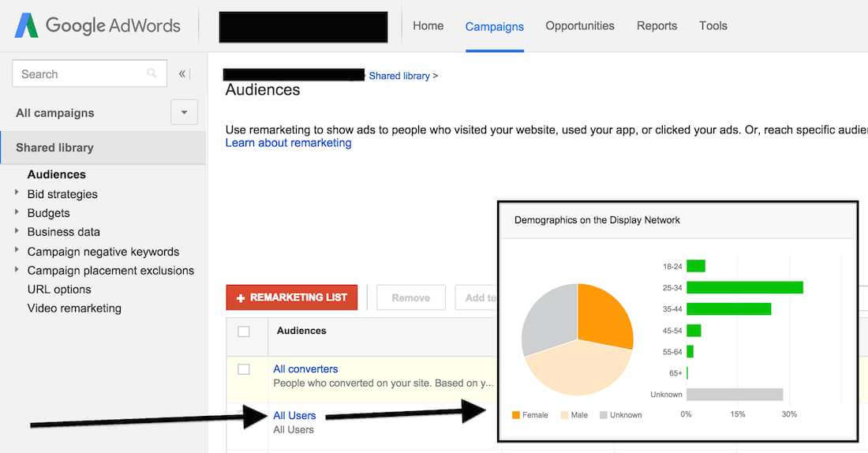Click the red Remarketing List button

[x=292, y=298]
